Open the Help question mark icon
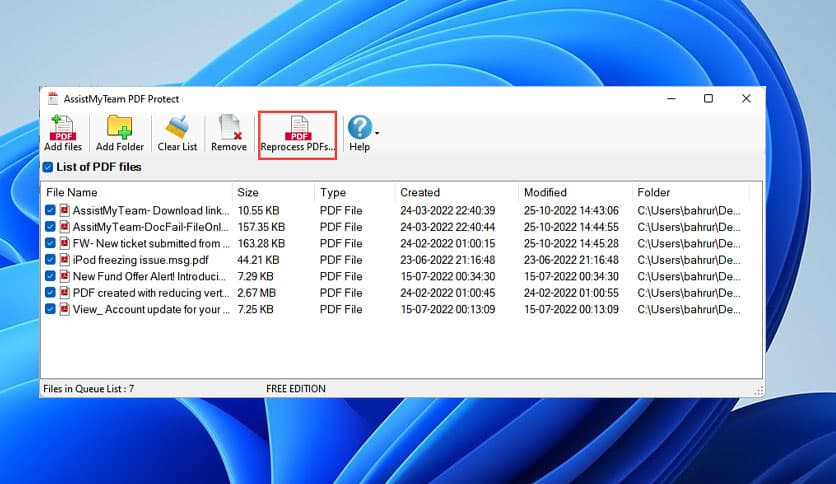This screenshot has height=484, width=836. (359, 127)
